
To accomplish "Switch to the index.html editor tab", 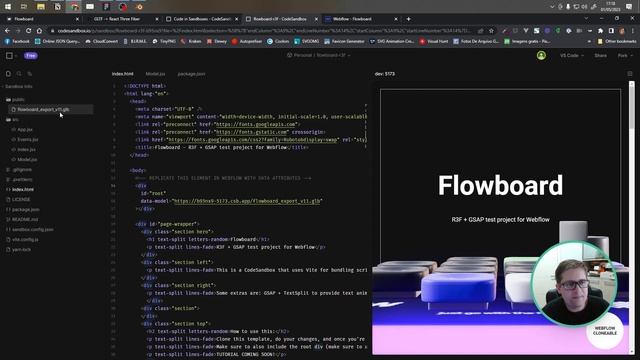I will [x=122, y=74].
